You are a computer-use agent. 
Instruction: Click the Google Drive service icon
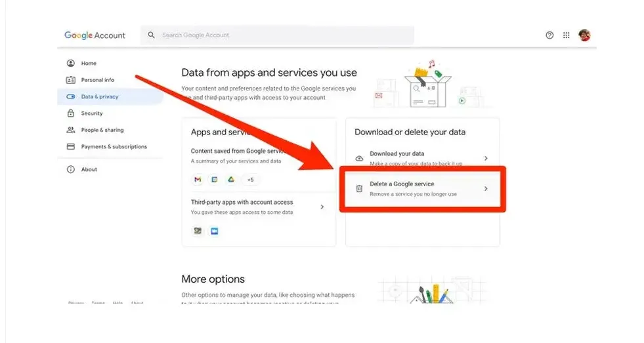(231, 180)
